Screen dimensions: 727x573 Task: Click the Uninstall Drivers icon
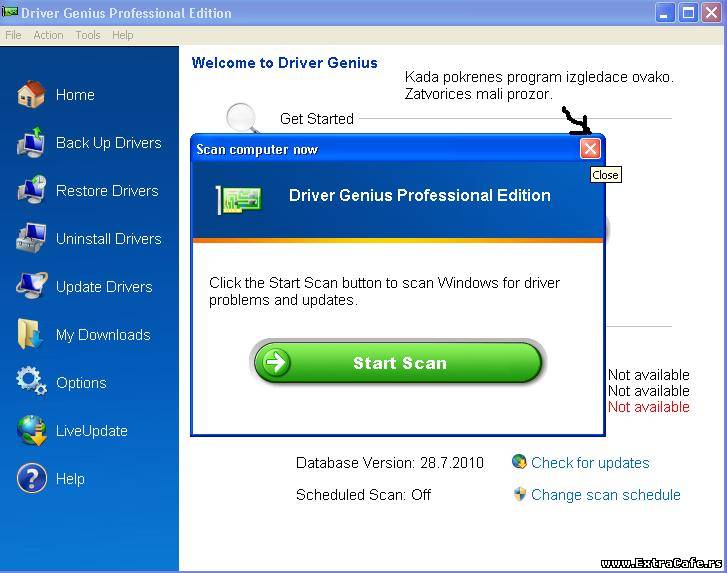[31, 239]
